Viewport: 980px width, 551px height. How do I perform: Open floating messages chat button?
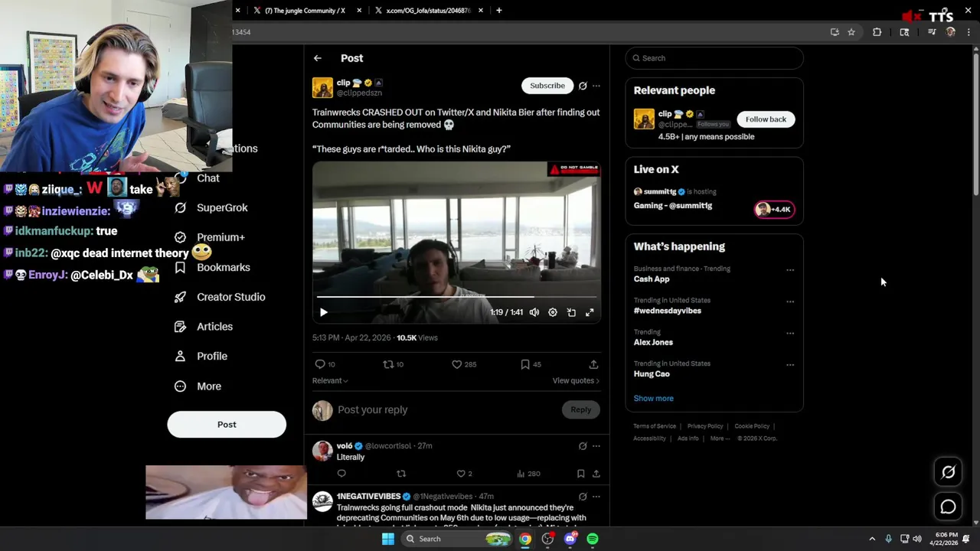(948, 507)
